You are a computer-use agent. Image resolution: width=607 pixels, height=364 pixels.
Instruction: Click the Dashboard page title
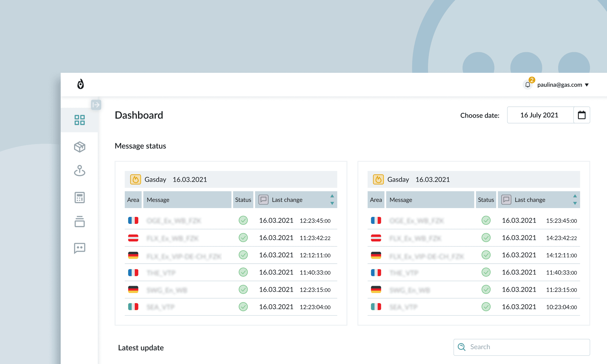click(139, 115)
